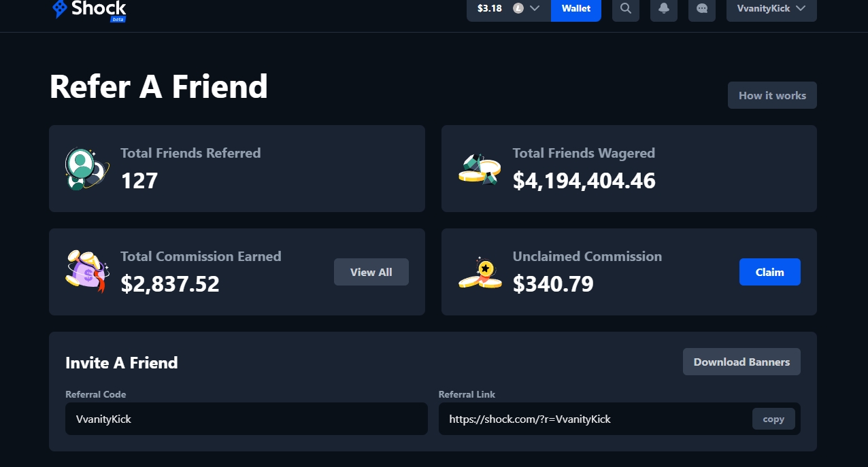Click View All commission button
The height and width of the screenshot is (467, 868).
click(371, 272)
